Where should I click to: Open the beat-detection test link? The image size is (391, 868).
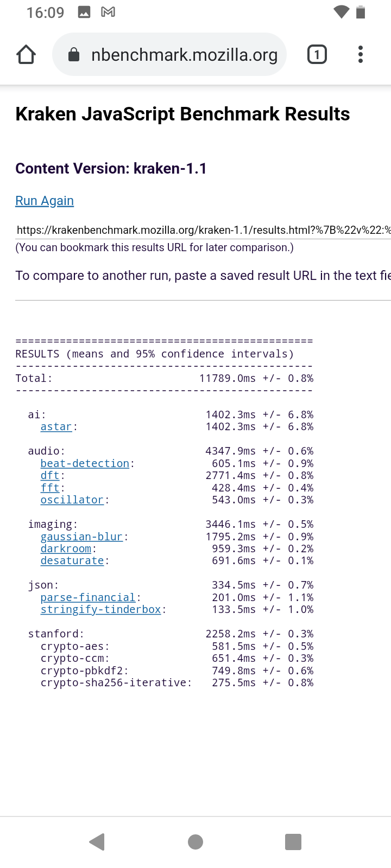[x=85, y=464]
